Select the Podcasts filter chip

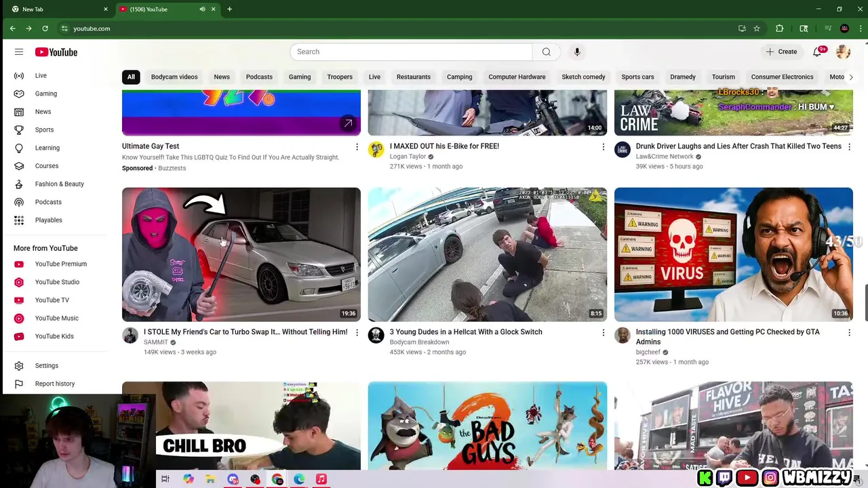[x=259, y=77]
